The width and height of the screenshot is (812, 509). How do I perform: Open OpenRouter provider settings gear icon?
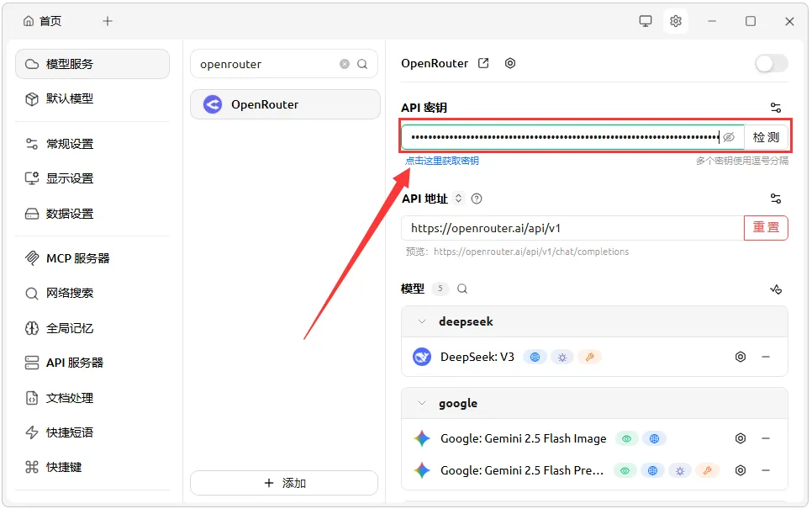click(510, 63)
